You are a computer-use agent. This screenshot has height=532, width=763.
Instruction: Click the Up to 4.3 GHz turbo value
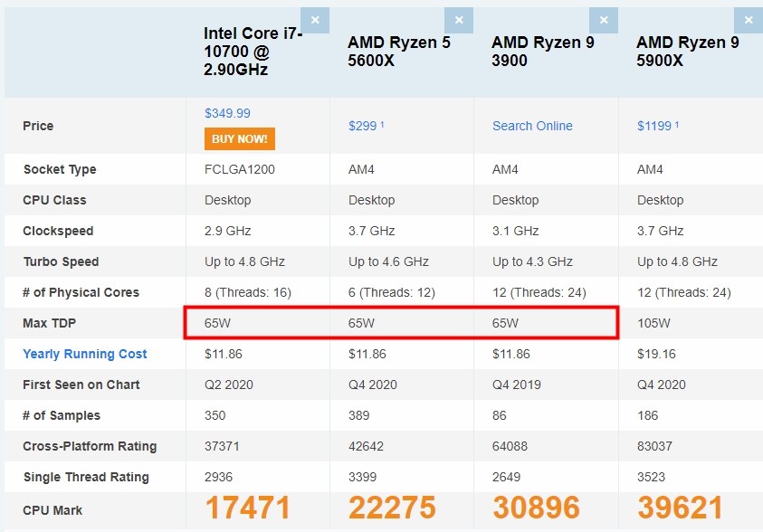tap(532, 261)
